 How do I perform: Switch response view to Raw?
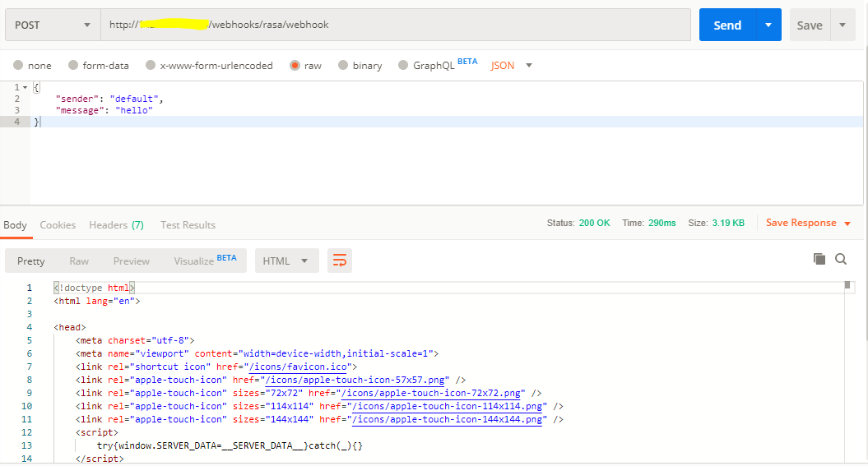tap(79, 261)
